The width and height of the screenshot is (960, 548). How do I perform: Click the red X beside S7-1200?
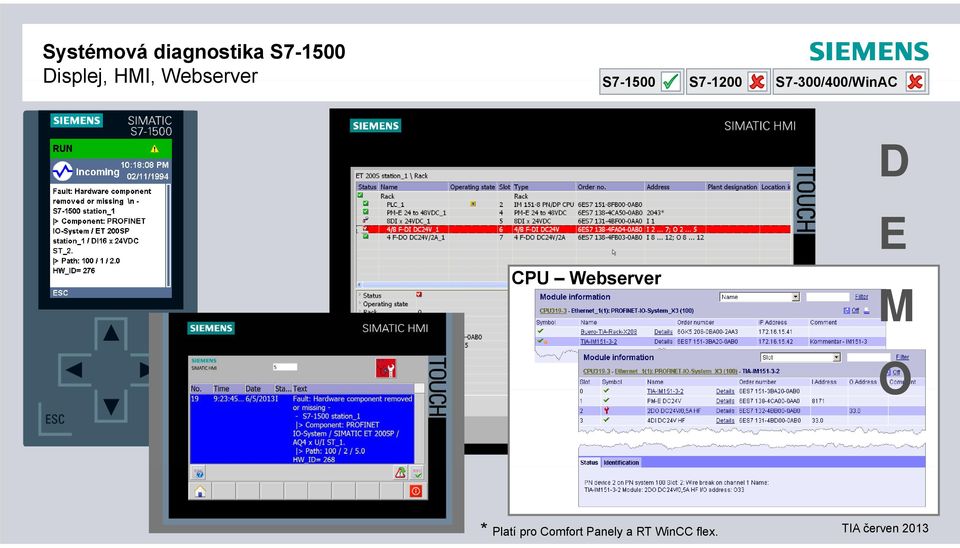click(x=757, y=81)
